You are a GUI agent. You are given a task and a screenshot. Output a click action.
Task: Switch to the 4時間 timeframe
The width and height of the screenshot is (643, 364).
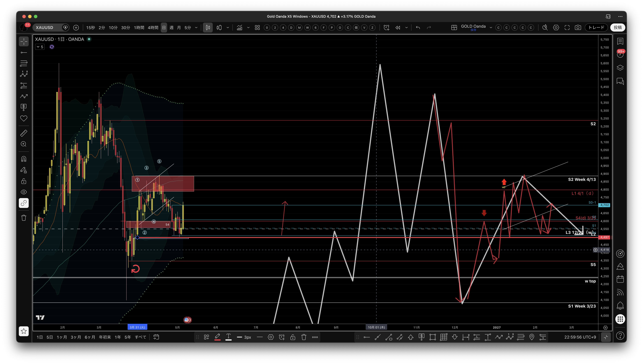(153, 28)
